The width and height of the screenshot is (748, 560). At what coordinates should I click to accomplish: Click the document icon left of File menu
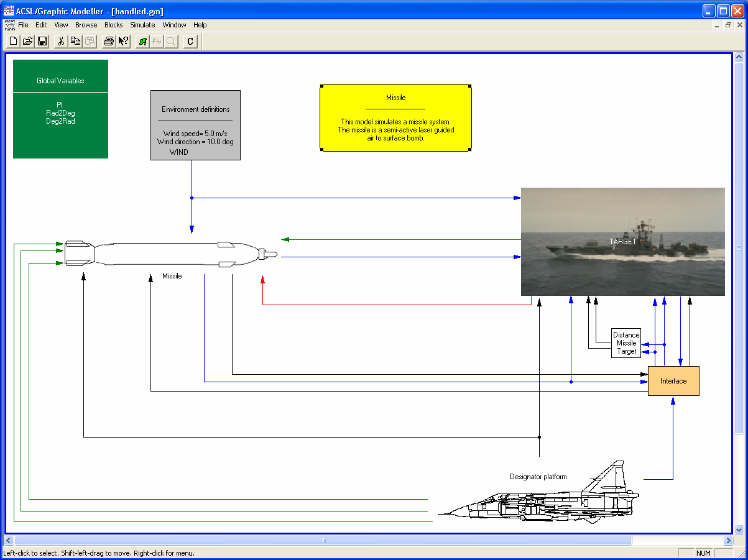9,25
